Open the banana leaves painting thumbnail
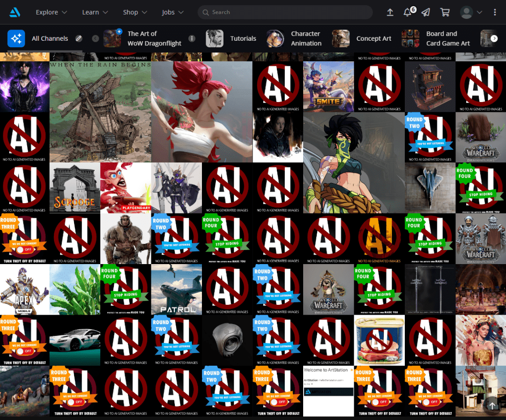Viewport: 506px width, 420px height. click(x=75, y=289)
